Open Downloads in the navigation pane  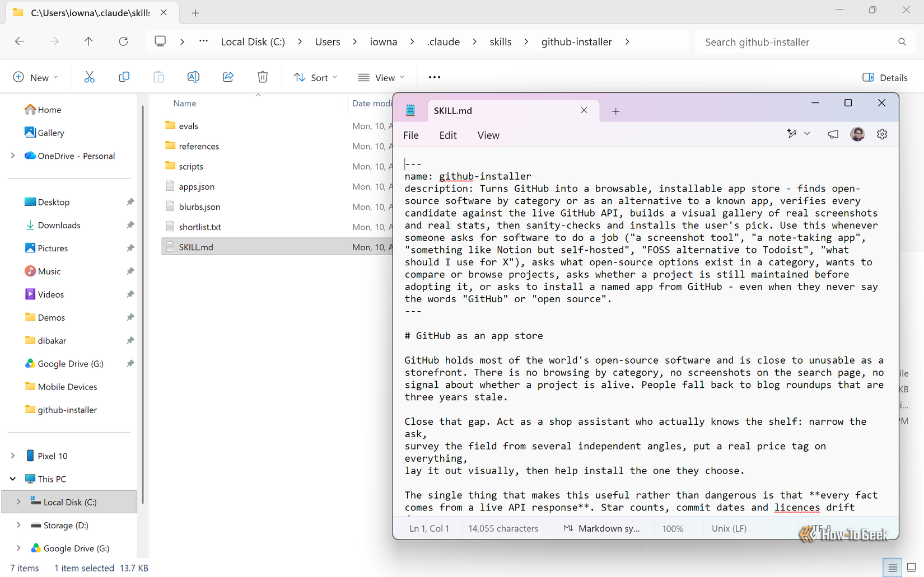coord(59,225)
